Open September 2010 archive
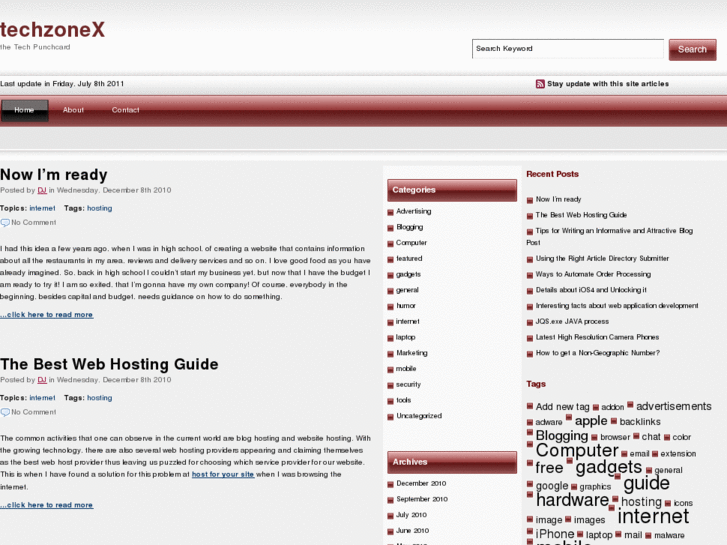This screenshot has height=545, width=727. click(422, 499)
